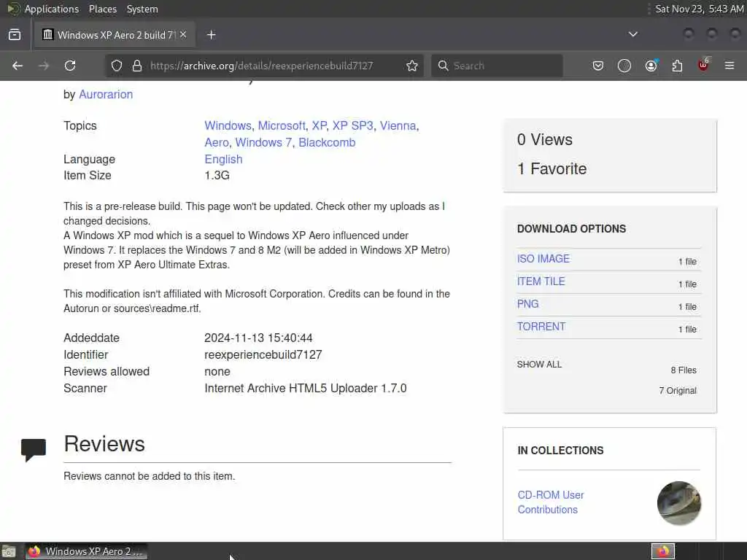Open the tracking protection shield icon
This screenshot has width=747, height=560.
point(117,66)
